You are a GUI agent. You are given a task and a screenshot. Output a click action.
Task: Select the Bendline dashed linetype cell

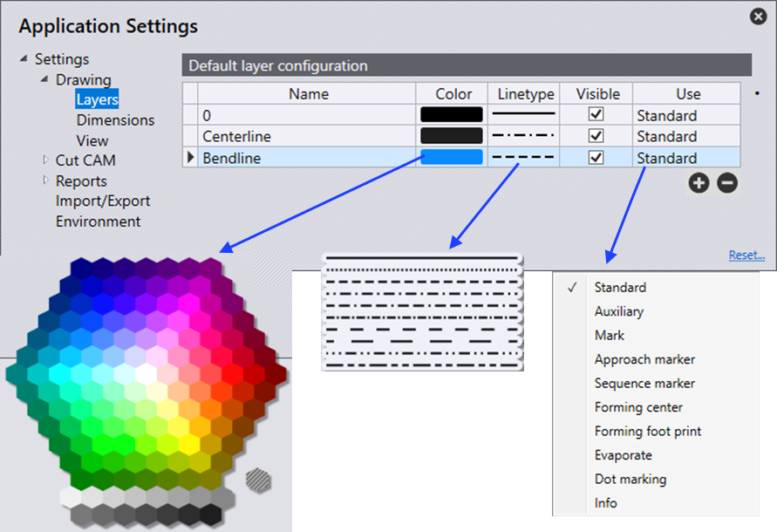pyautogui.click(x=525, y=158)
